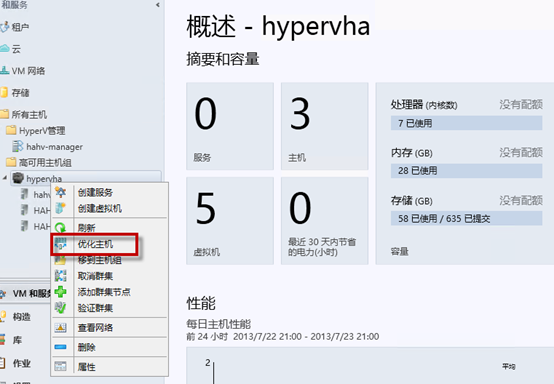The width and height of the screenshot is (554, 384).
Task: Click the 主机 count tile showing 3
Action: [324, 126]
